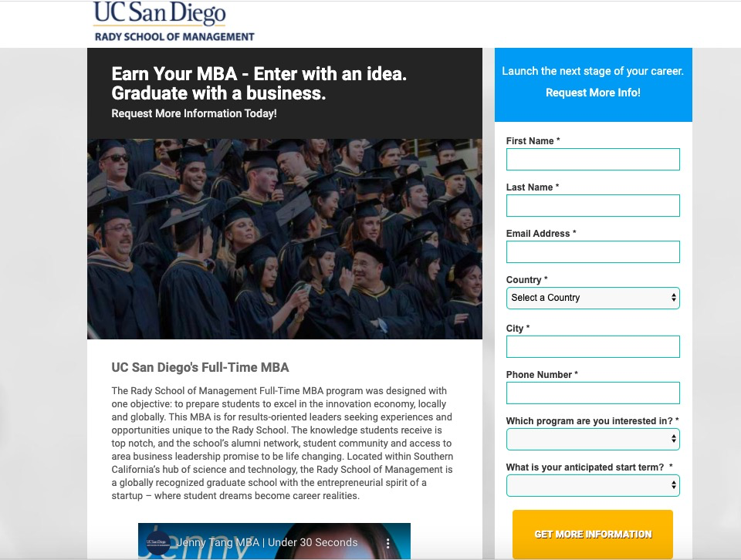Screen dimensions: 741x560
Task: Click the First Name input field
Action: pyautogui.click(x=593, y=160)
